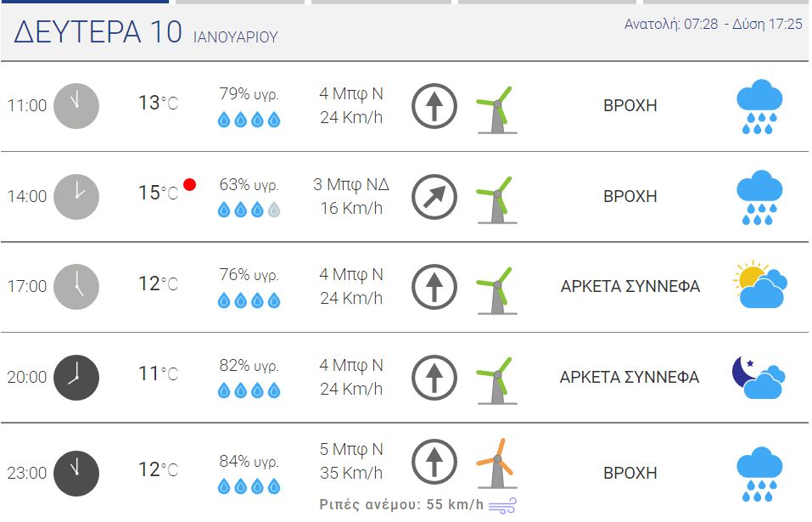Screen dimensions: 812x522
Task: Click the 13°C temperature reading
Action: point(158,103)
